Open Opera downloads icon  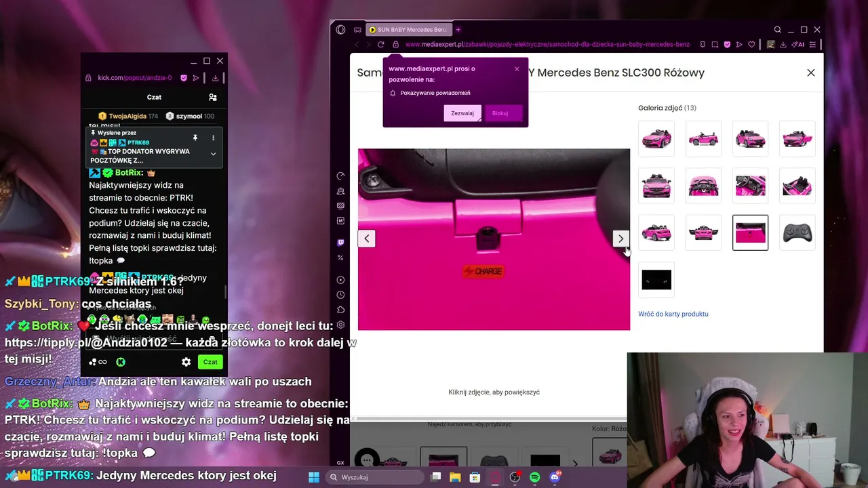click(x=783, y=45)
